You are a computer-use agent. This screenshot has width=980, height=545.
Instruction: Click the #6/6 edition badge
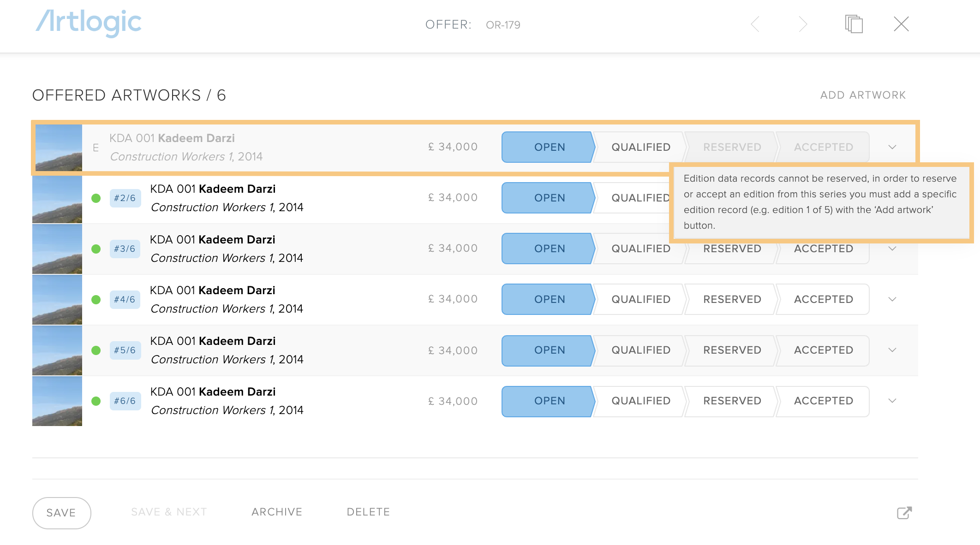[125, 401]
